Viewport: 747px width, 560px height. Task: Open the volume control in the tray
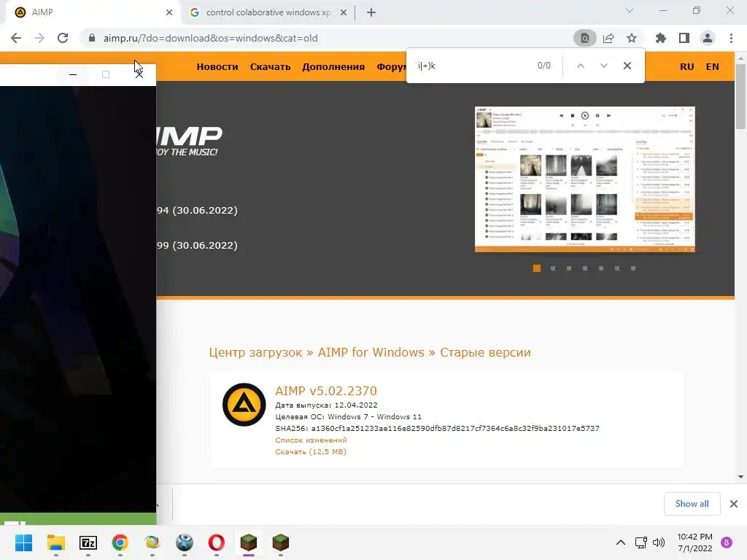pos(659,542)
